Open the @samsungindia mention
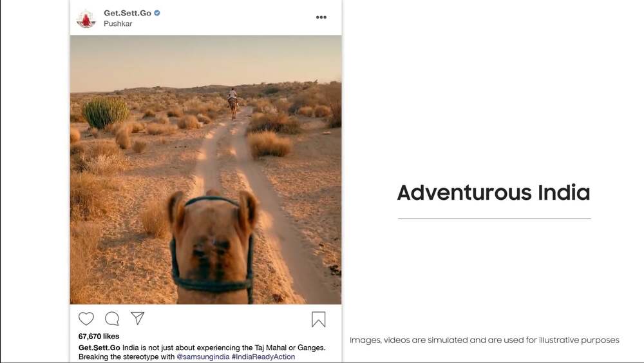The height and width of the screenshot is (363, 644). point(203,357)
